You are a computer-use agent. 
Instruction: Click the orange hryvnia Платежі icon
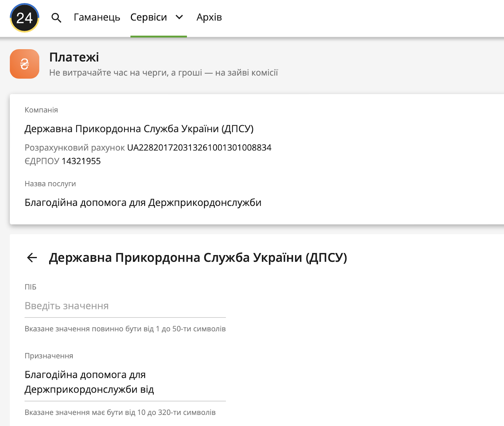25,64
